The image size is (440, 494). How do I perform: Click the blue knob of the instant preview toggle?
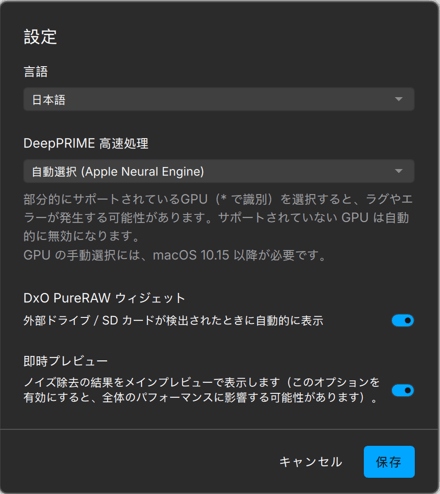point(408,390)
